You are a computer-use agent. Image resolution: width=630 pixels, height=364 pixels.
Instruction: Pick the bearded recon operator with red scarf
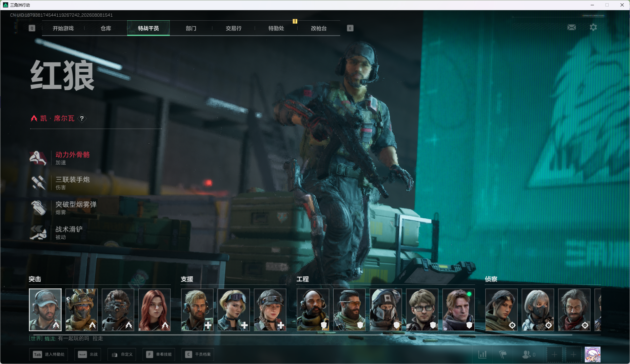[574, 310]
